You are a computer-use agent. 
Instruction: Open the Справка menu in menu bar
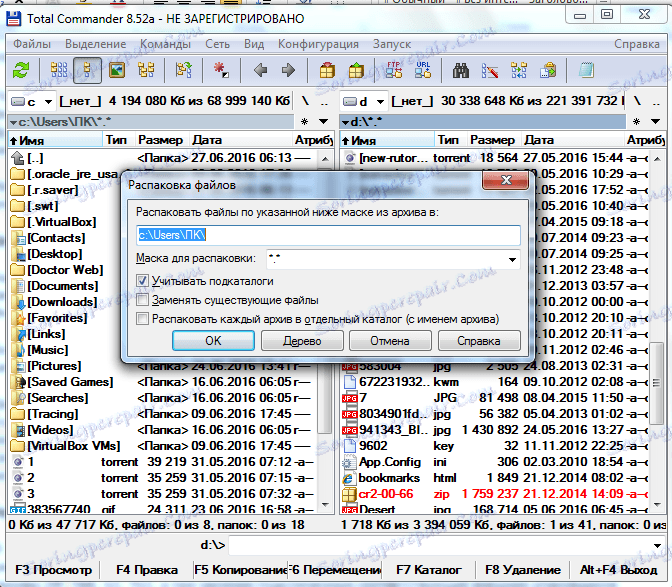[x=636, y=44]
